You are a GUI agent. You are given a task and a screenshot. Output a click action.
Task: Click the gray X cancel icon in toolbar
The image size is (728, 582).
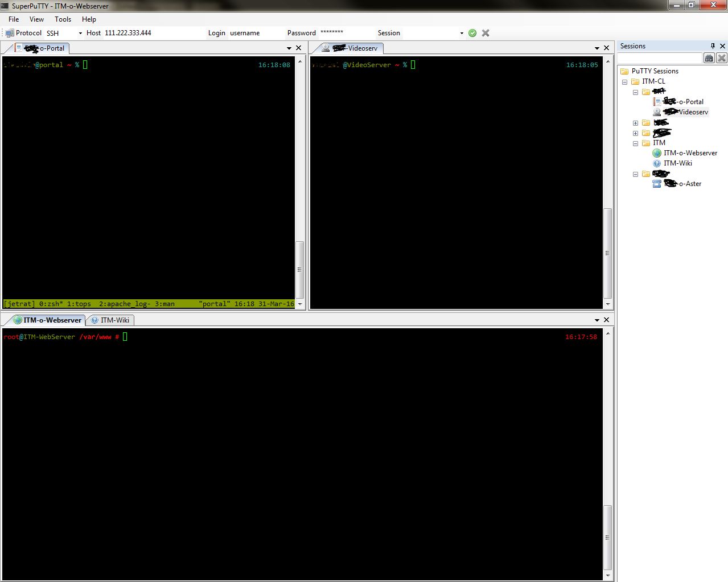point(486,33)
